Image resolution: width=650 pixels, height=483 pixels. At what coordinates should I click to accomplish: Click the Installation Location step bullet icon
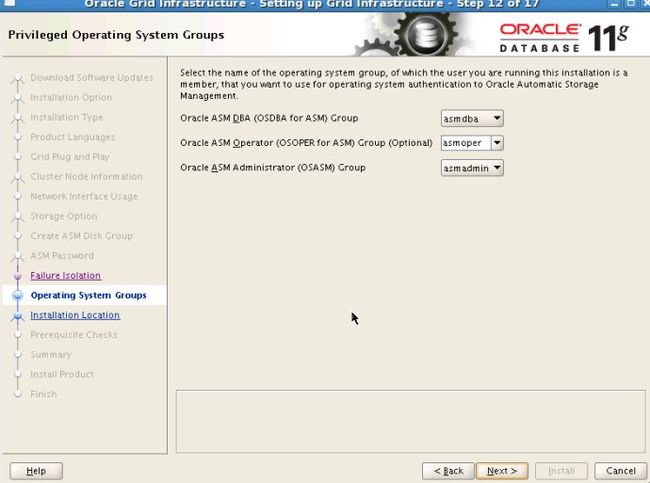(17, 316)
